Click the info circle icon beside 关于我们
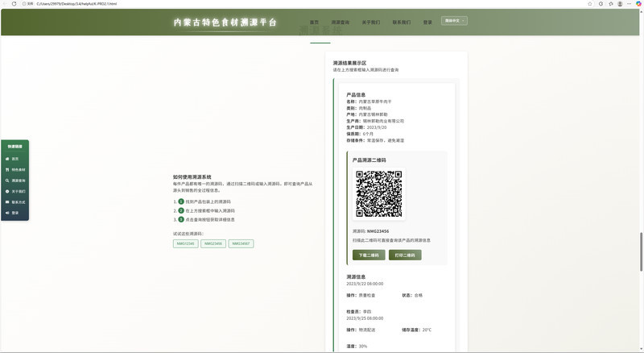This screenshot has width=644, height=353. point(7,191)
